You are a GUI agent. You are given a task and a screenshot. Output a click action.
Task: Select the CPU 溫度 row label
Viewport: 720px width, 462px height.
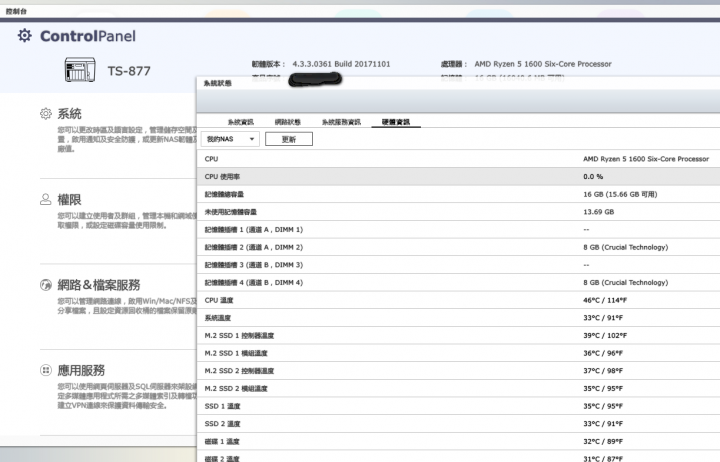[x=219, y=300]
